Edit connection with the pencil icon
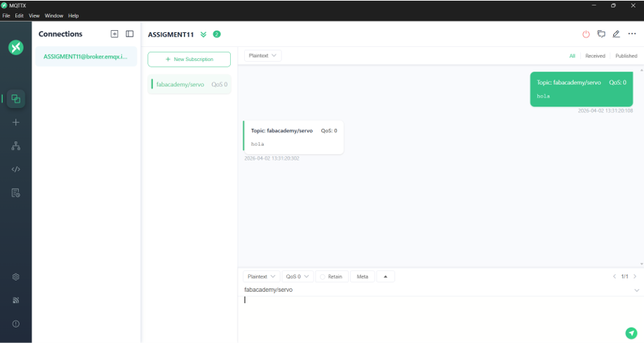The height and width of the screenshot is (343, 644). pyautogui.click(x=616, y=34)
